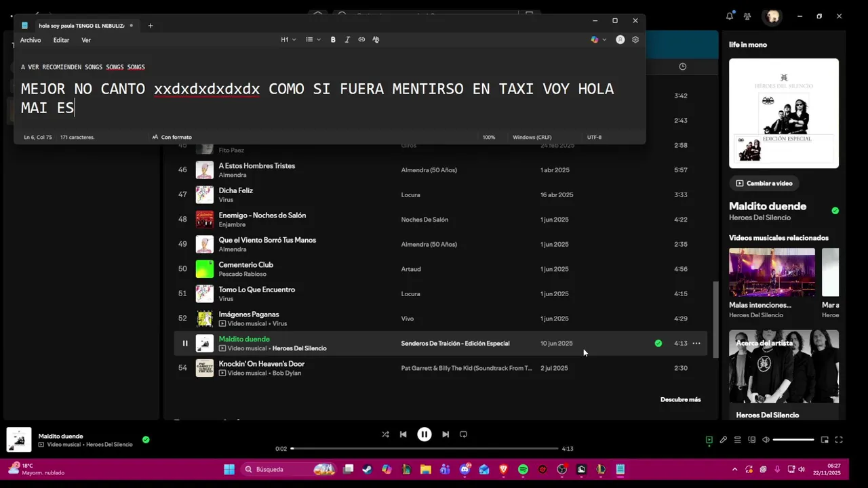This screenshot has width=868, height=488.
Task: Seek on the song progress bar
Action: pos(425,449)
